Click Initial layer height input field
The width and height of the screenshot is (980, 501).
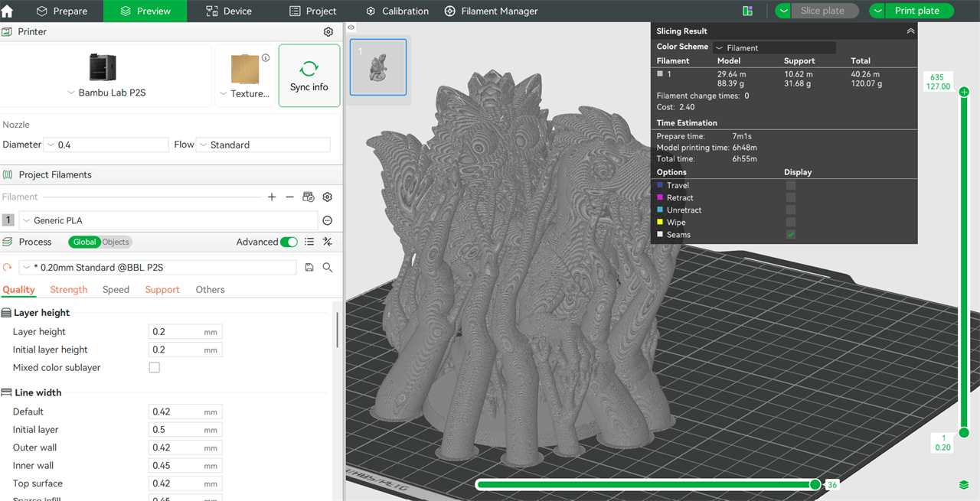tap(185, 350)
